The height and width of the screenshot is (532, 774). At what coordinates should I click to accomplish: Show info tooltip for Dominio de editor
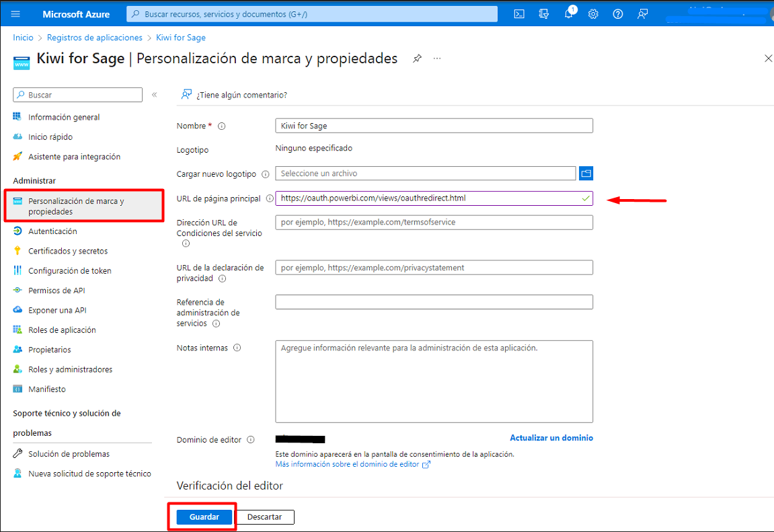tap(251, 440)
